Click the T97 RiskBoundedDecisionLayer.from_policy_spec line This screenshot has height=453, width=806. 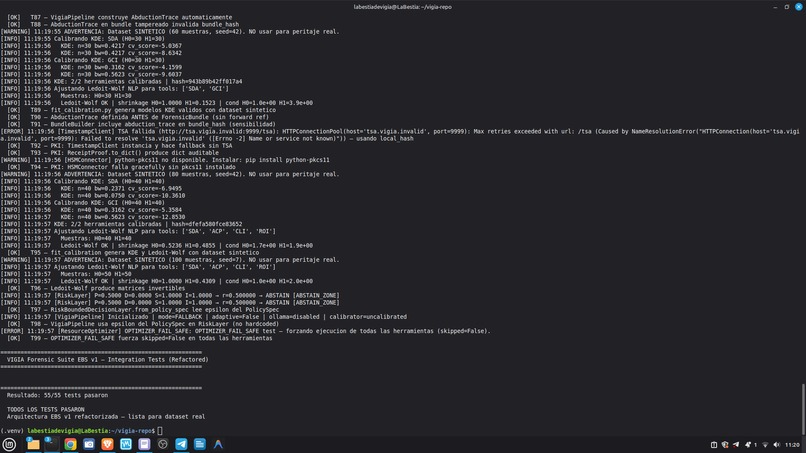[x=143, y=310]
